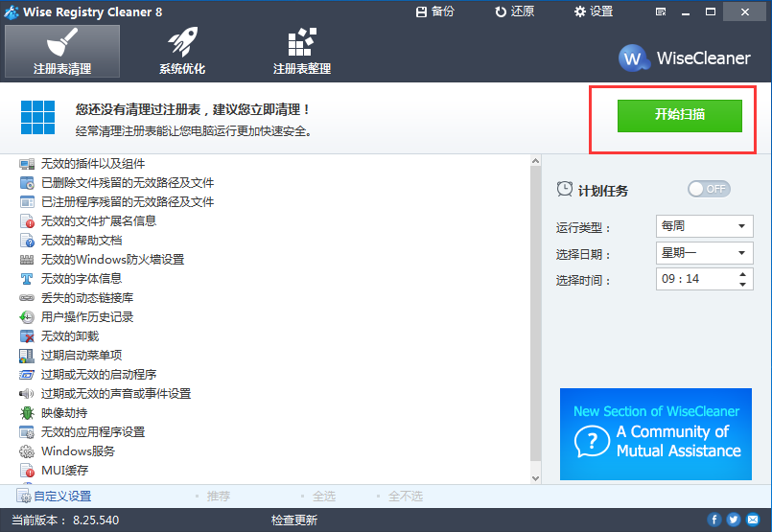Open the 运行类型 每周 dropdown
The image size is (772, 532).
[704, 226]
